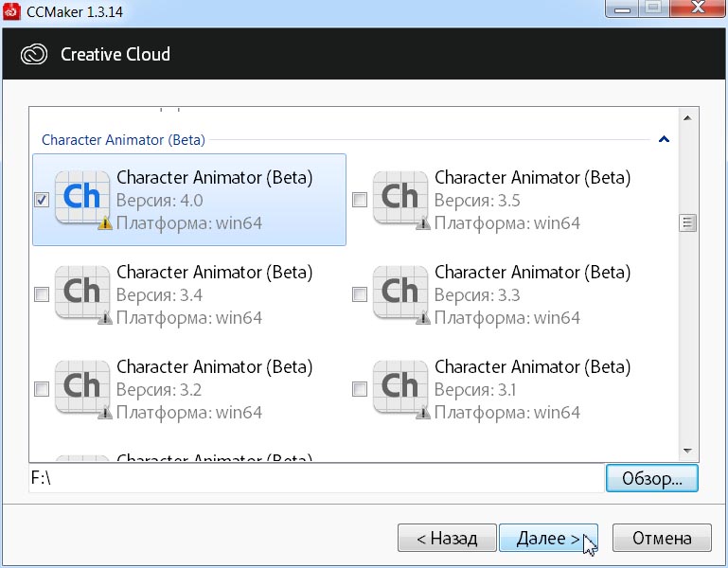Click the yellow warning icon on version 4.0
The image size is (728, 568).
click(105, 223)
